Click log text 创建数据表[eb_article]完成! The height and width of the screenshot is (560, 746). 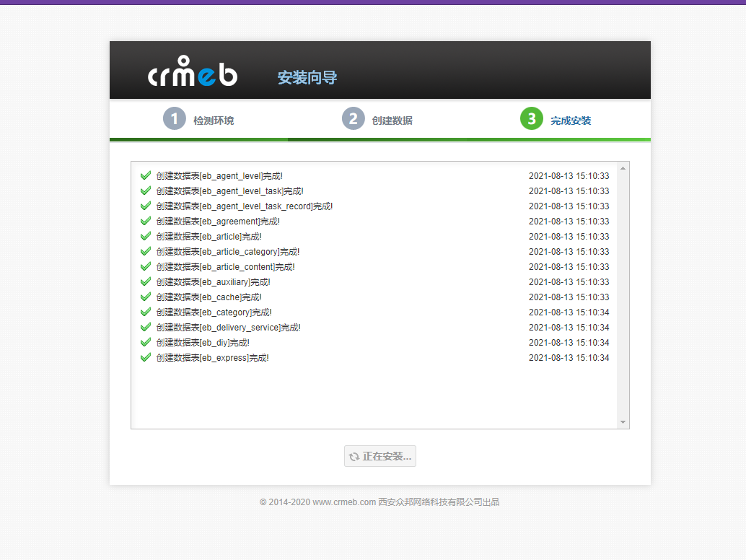click(209, 237)
